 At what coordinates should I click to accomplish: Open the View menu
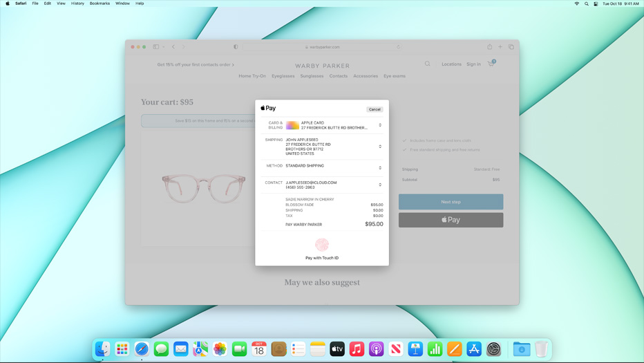point(61,3)
